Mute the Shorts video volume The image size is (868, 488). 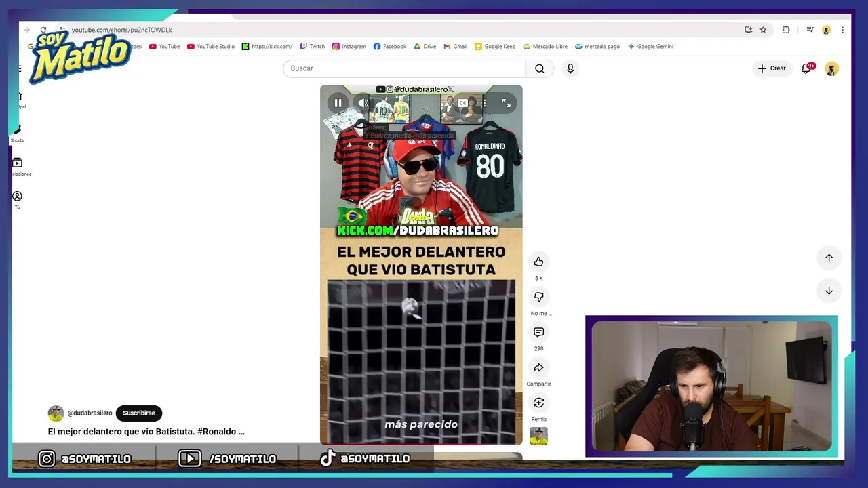pyautogui.click(x=363, y=103)
